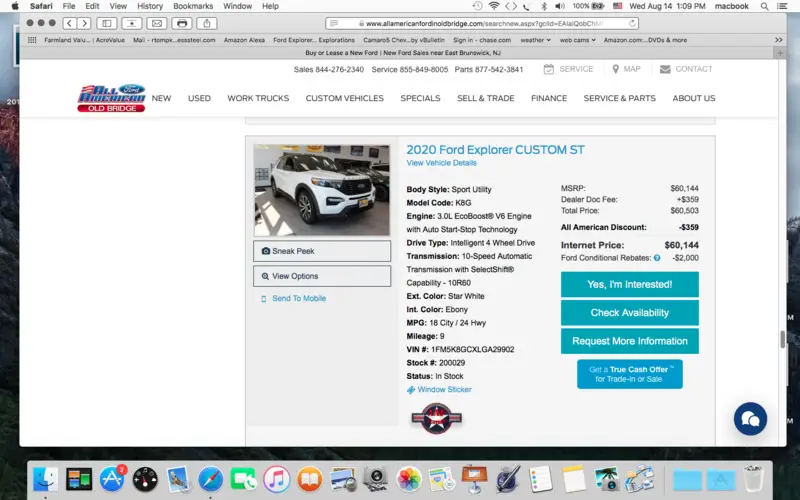Click the white Ford Explorer photo thumbnail
Screen dimensions: 800x500
point(322,190)
